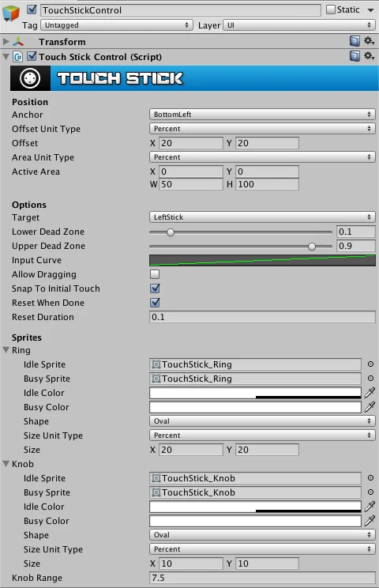Select Ring Idle Sprite TouchStick_Ring field
Viewport: 379px width, 588px height.
coord(255,364)
